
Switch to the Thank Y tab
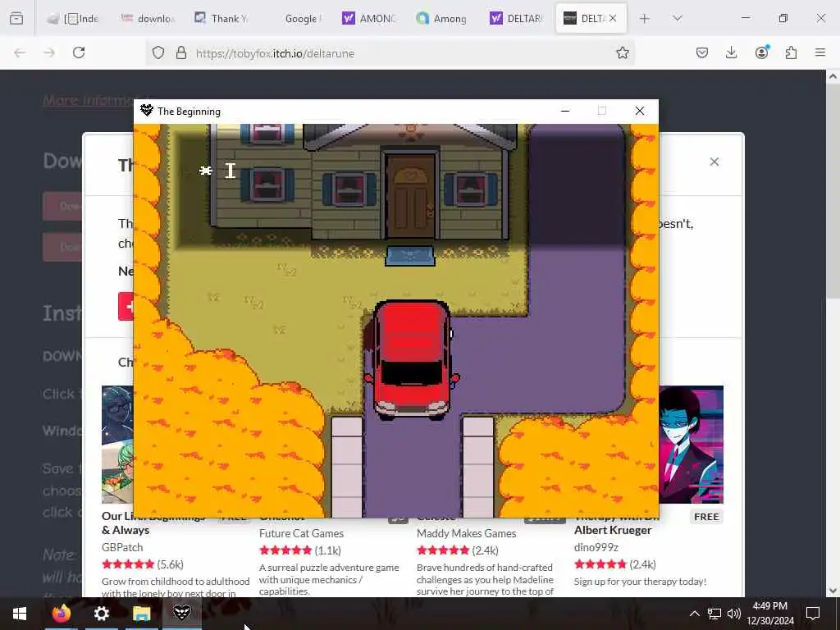tap(221, 19)
